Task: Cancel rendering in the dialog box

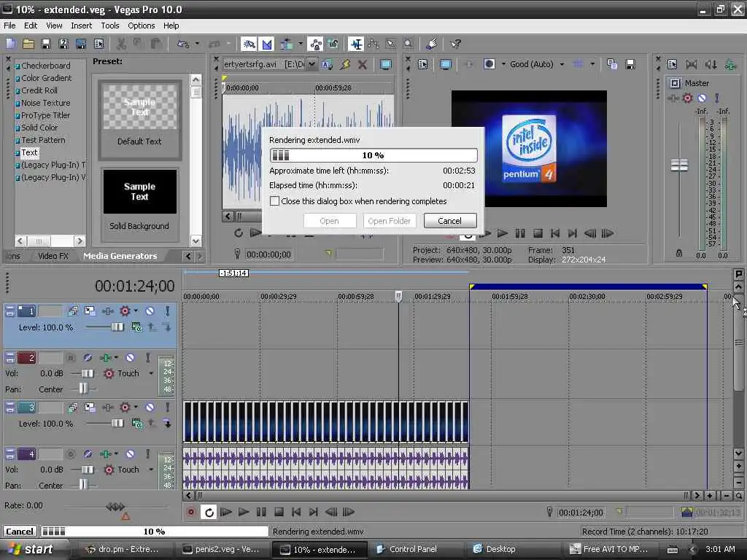Action: [x=449, y=220]
